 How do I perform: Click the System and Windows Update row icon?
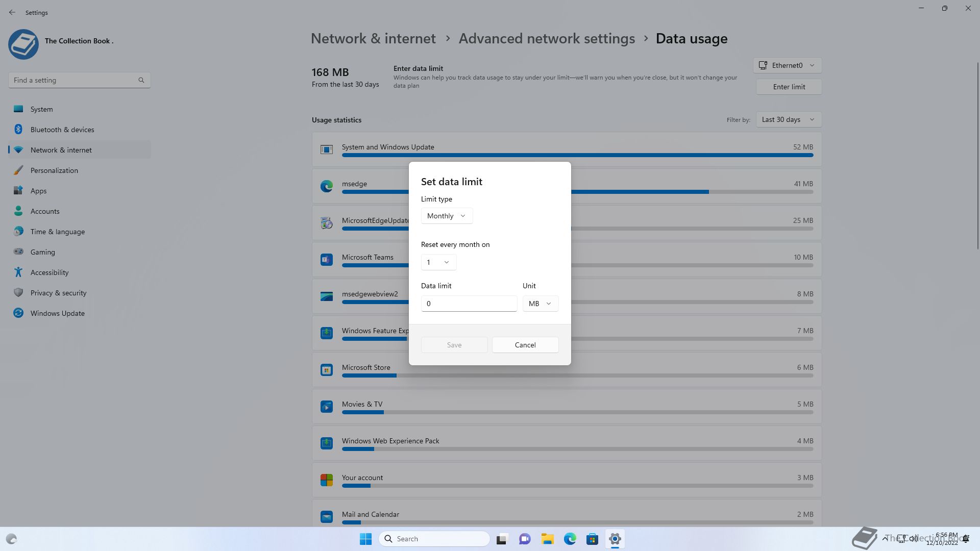click(327, 149)
